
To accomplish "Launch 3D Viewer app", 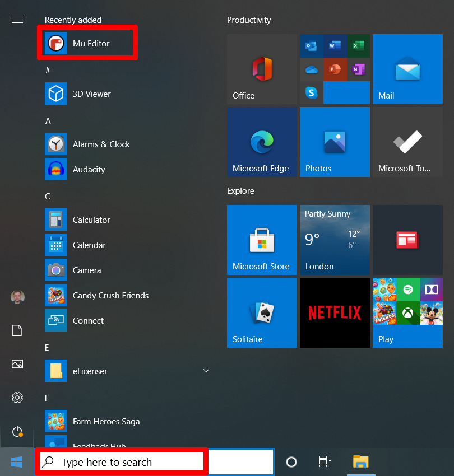I will (128, 94).
